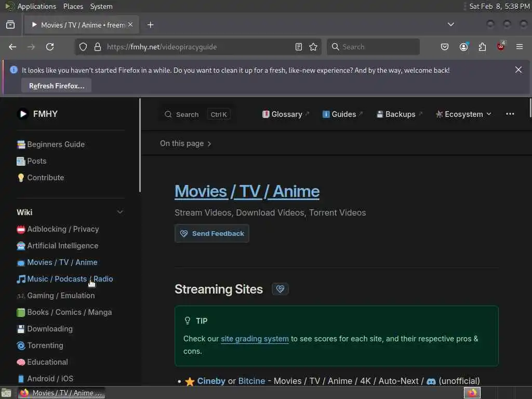Open the three-dot extra menu in the FMHY navbar

510,114
